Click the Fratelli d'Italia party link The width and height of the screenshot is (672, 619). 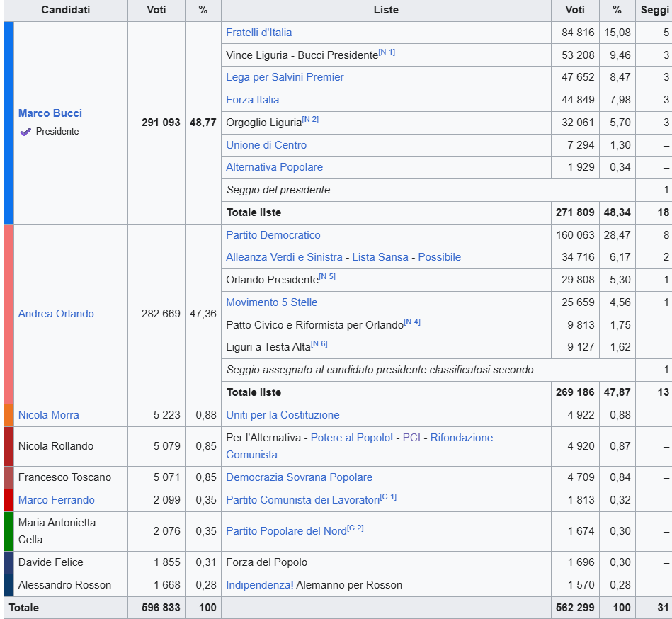(x=258, y=33)
